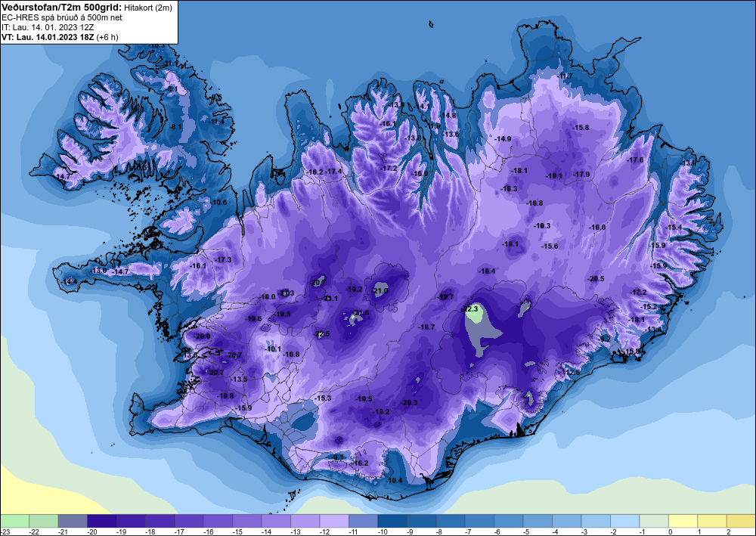
Task: Click the -22.3 temperature label on the glacier
Action: [x=470, y=308]
